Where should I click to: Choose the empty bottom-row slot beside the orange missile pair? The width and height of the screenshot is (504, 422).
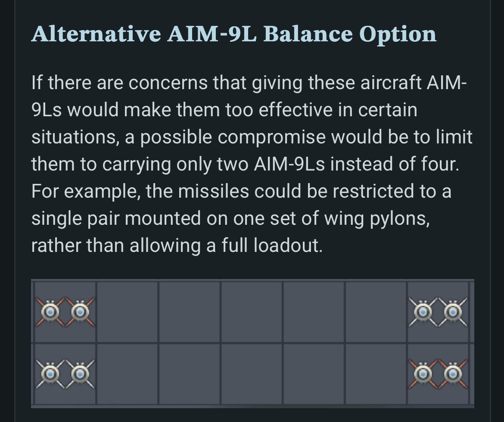[x=376, y=374]
